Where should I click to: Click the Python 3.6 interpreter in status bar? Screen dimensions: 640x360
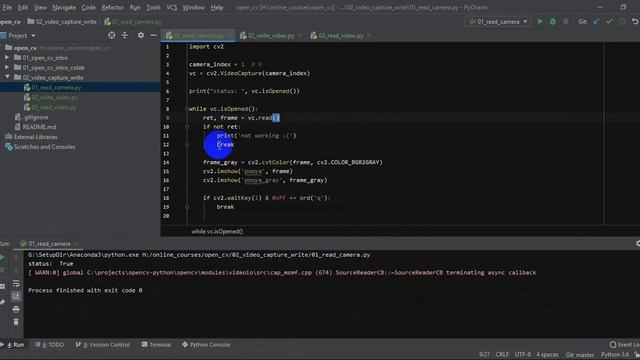click(x=615, y=354)
